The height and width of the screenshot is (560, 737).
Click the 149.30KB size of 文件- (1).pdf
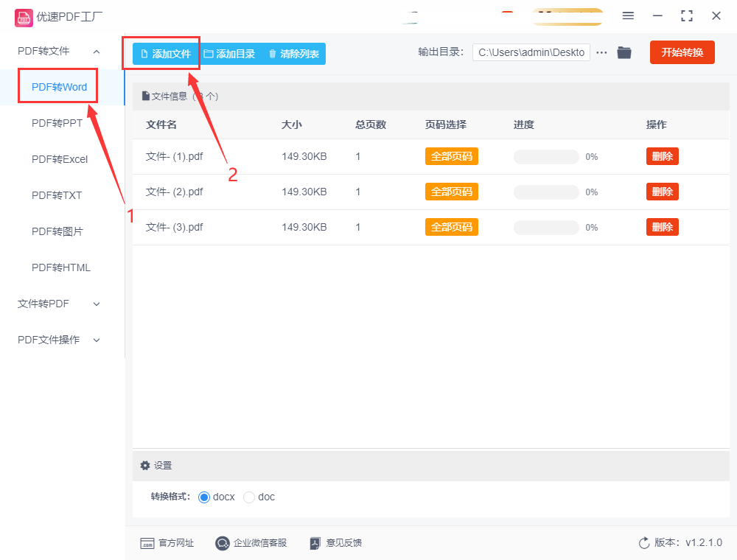point(304,156)
